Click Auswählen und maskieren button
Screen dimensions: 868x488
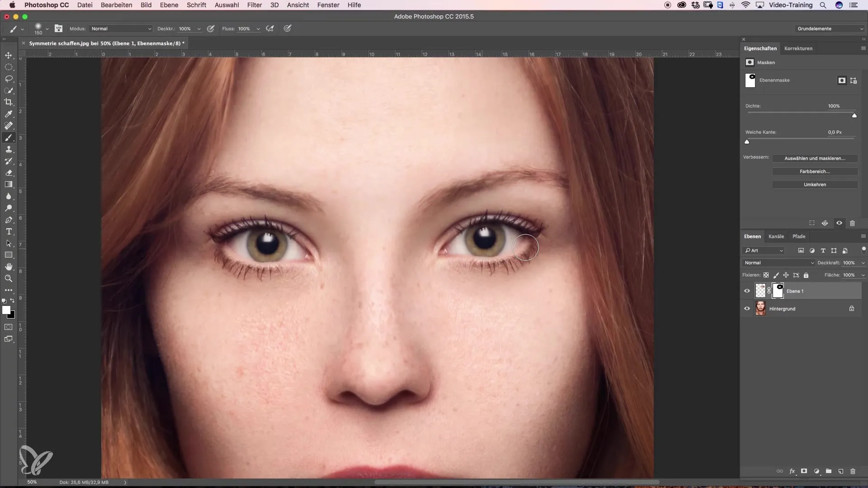point(815,159)
